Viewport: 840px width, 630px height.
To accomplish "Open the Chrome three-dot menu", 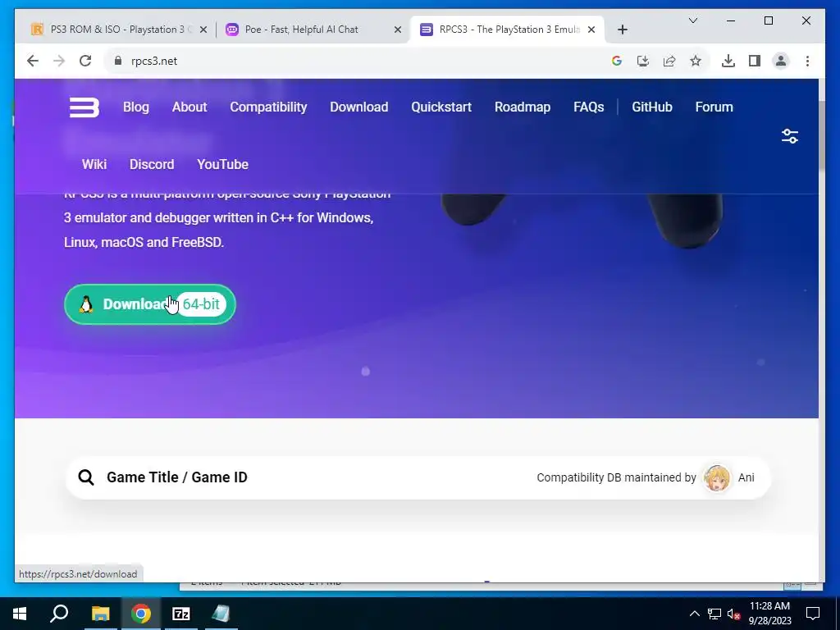I will (807, 61).
